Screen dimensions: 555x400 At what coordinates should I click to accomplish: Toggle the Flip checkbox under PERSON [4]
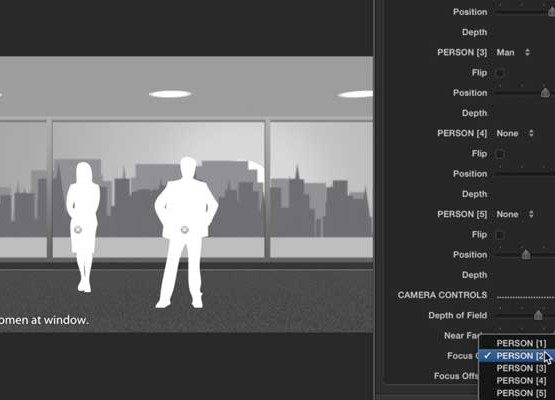pyautogui.click(x=500, y=154)
